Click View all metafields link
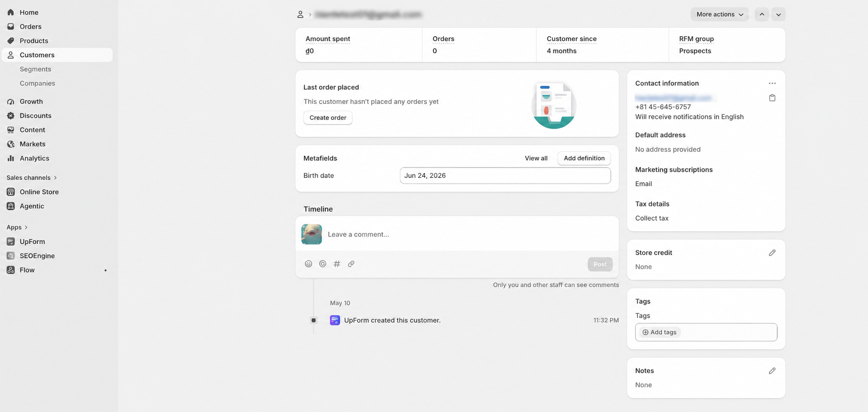 coord(536,158)
